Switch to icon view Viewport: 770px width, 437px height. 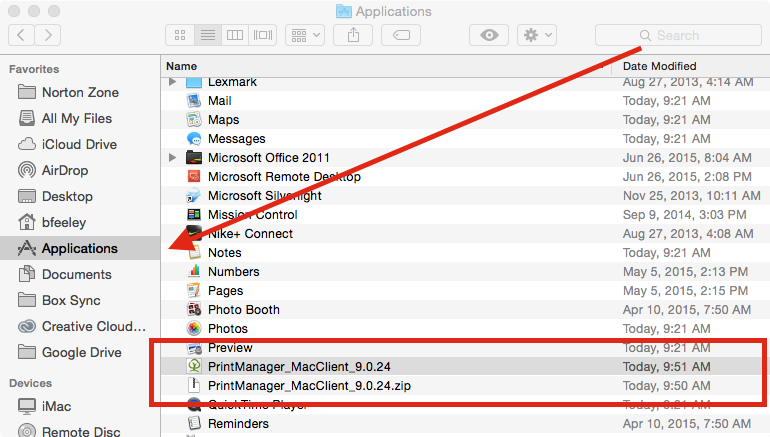[x=180, y=35]
